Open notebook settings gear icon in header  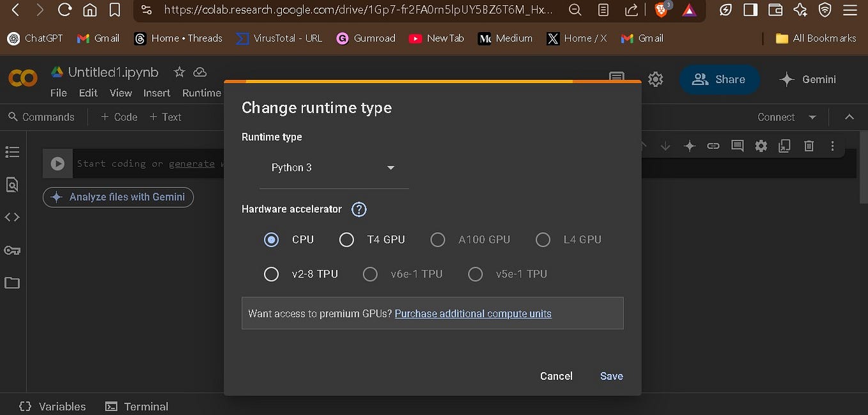click(655, 79)
